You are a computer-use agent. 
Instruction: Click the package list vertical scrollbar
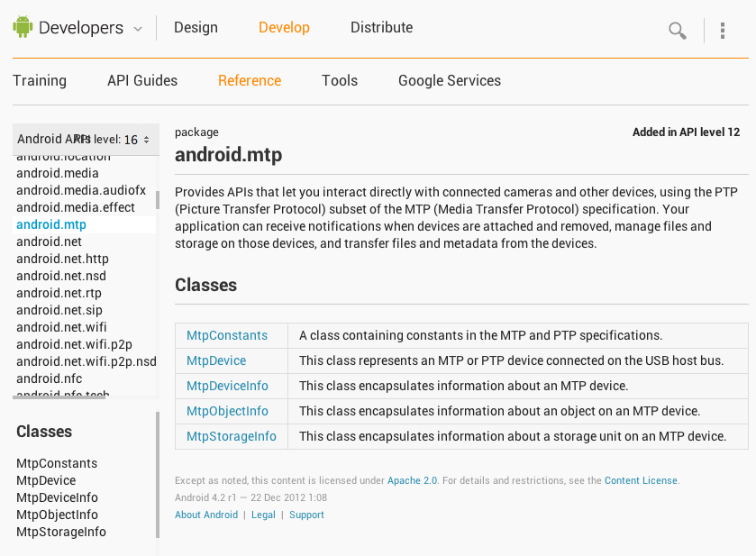pyautogui.click(x=157, y=200)
